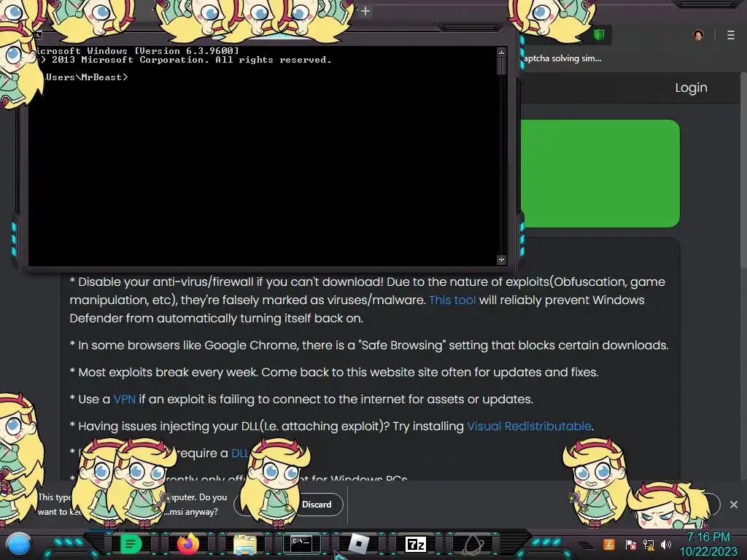Click the large green banner button
This screenshot has height=560, width=747.
(x=600, y=174)
